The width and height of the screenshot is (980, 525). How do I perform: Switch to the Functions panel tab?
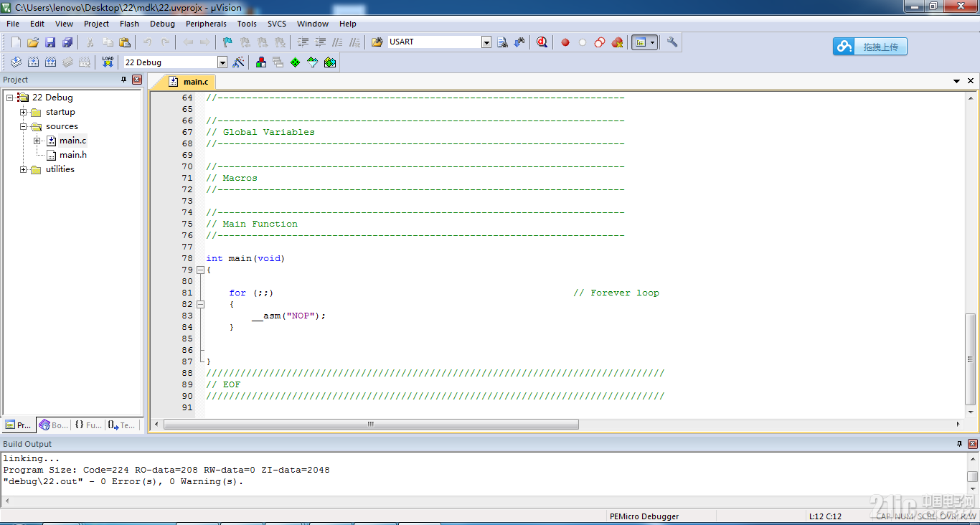click(x=88, y=425)
